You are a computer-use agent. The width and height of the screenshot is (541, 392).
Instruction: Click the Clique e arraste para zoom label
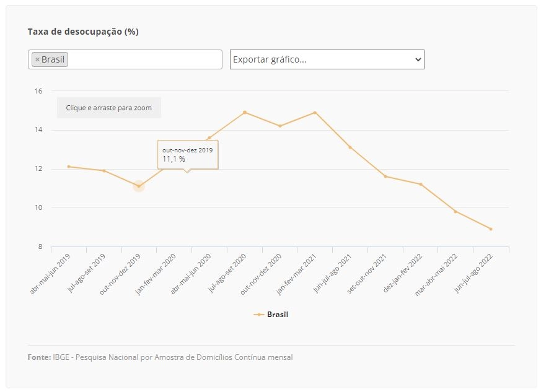coord(108,108)
